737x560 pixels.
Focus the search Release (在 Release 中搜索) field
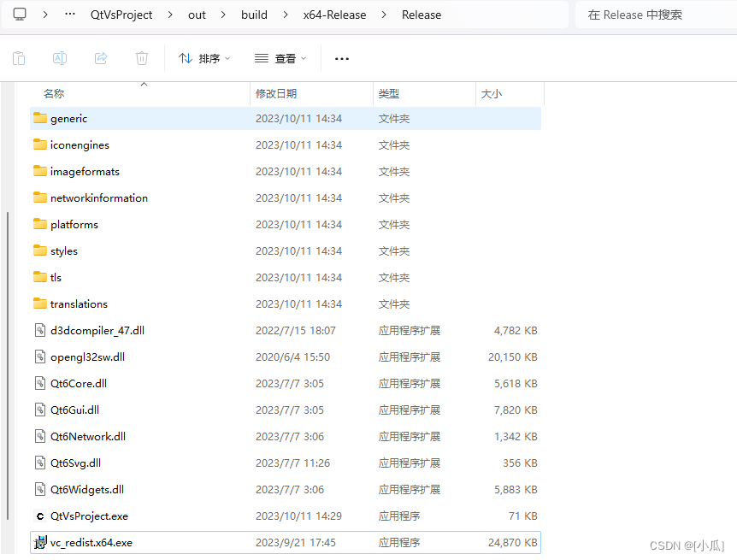656,15
